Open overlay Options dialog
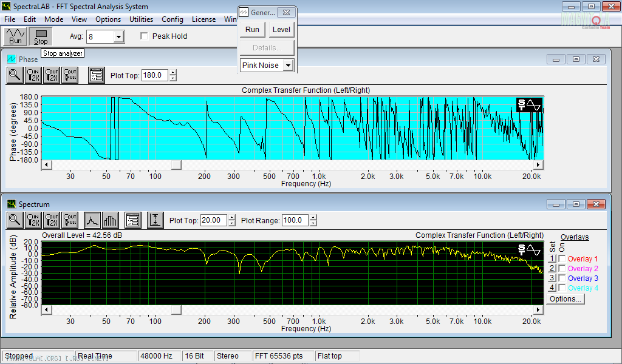 [x=566, y=299]
